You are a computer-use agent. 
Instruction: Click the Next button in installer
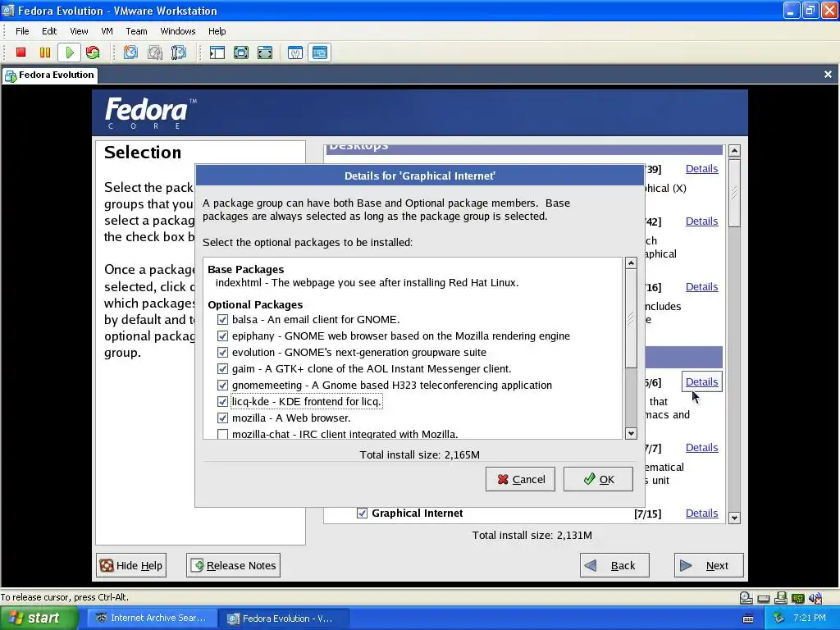709,565
